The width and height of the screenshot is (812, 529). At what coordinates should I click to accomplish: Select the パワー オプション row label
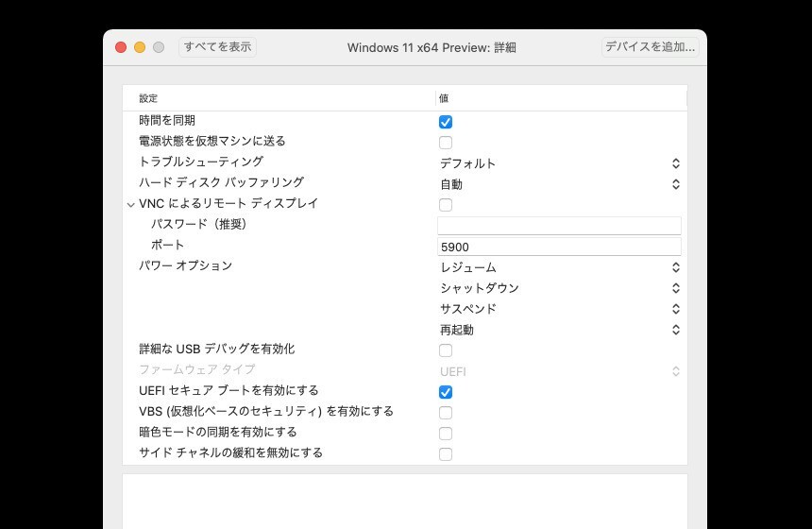pyautogui.click(x=185, y=265)
